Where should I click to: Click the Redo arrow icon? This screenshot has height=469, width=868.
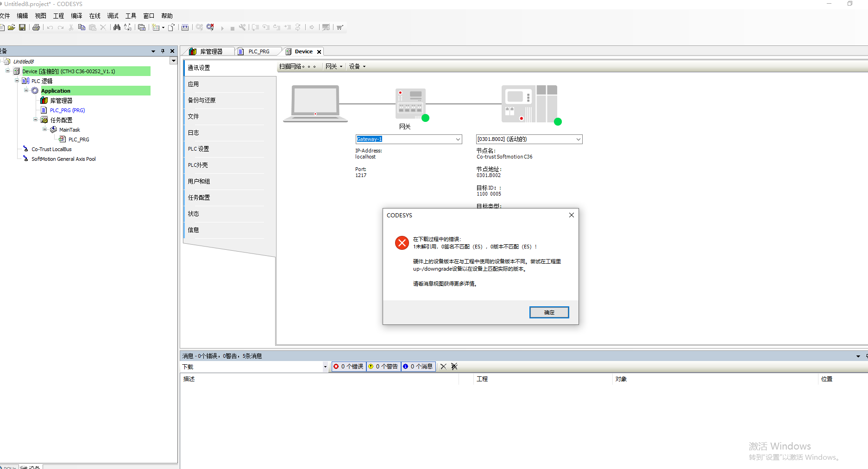(x=61, y=27)
